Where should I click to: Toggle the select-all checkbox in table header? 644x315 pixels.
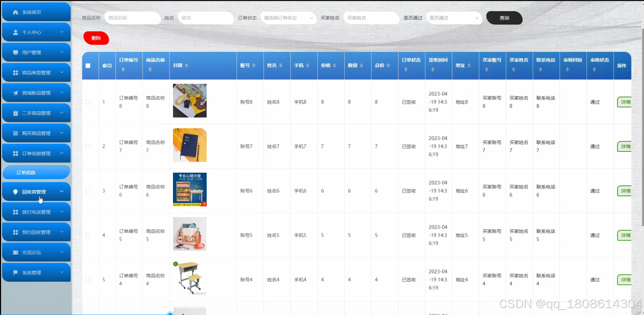click(x=88, y=66)
